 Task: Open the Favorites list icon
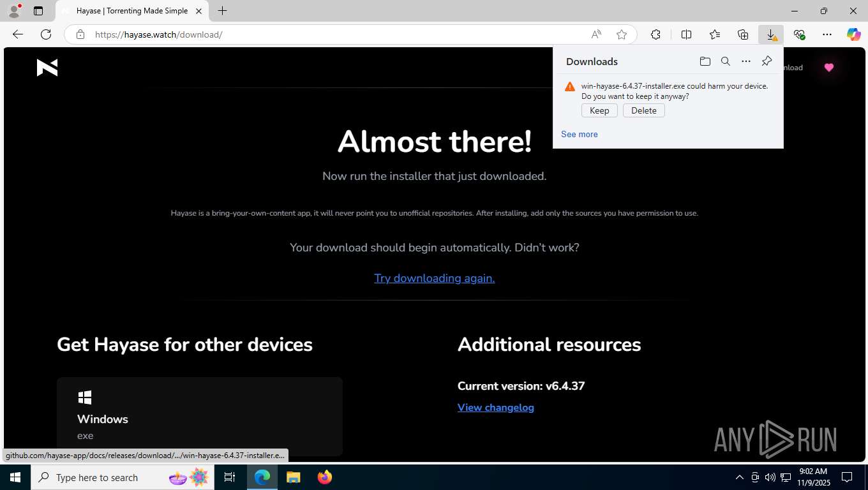715,34
